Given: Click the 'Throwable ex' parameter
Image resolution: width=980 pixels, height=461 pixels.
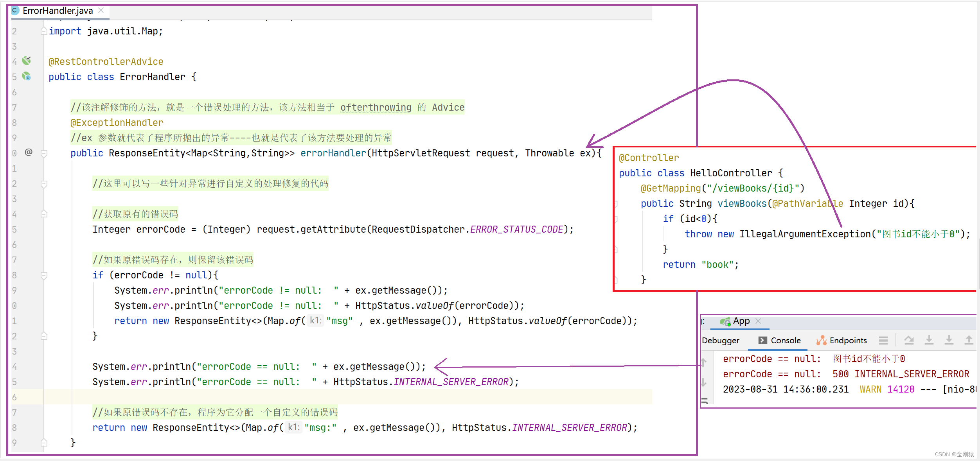Looking at the screenshot, I should [x=558, y=153].
